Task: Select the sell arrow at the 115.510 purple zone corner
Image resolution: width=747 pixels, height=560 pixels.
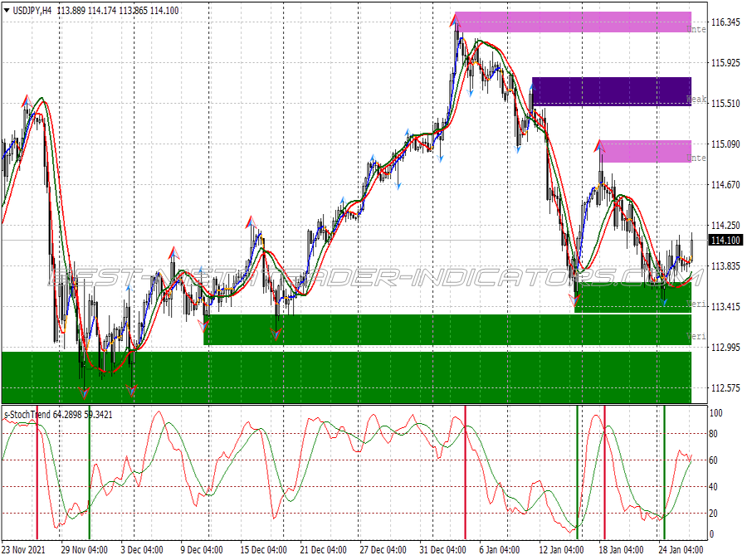Action: [x=533, y=88]
